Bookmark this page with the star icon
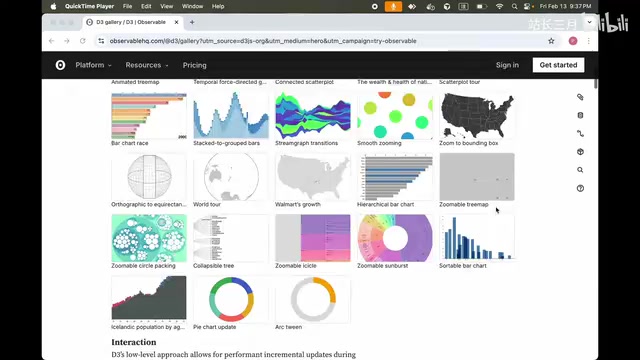Image resolution: width=640 pixels, height=360 pixels. tap(551, 41)
